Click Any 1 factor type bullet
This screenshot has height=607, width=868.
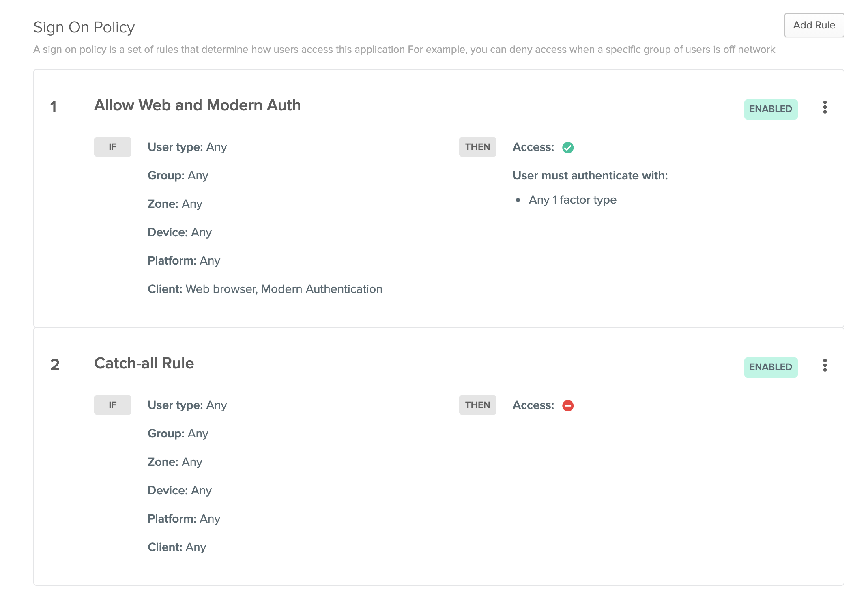click(572, 200)
